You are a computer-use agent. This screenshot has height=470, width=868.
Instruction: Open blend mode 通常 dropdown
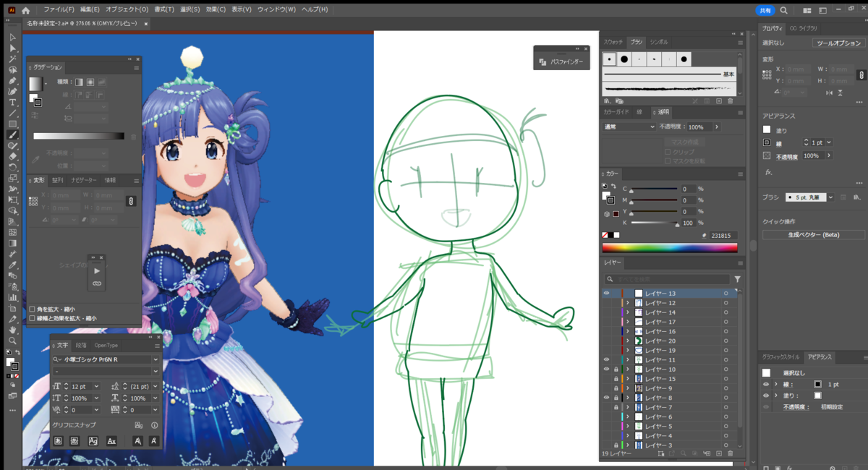629,127
